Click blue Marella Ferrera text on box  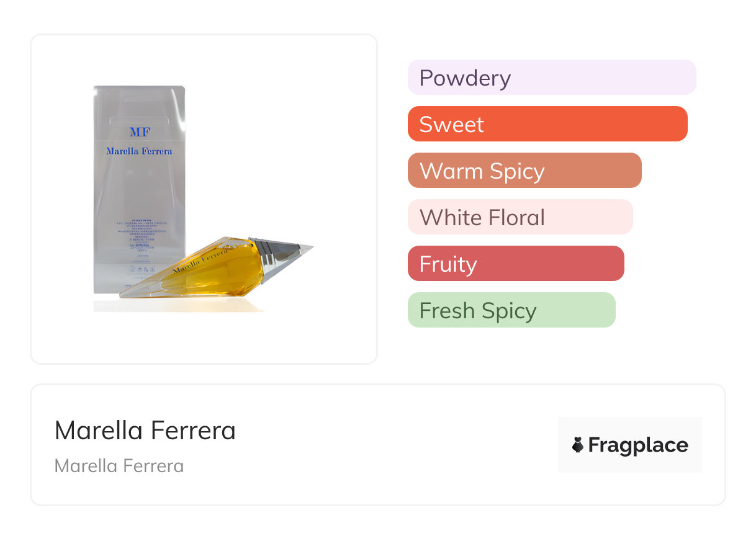click(x=139, y=151)
